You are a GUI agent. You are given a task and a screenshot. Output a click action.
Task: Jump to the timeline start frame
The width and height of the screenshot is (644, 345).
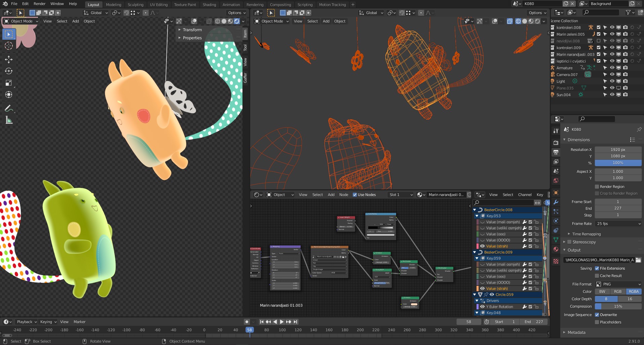[262, 322]
